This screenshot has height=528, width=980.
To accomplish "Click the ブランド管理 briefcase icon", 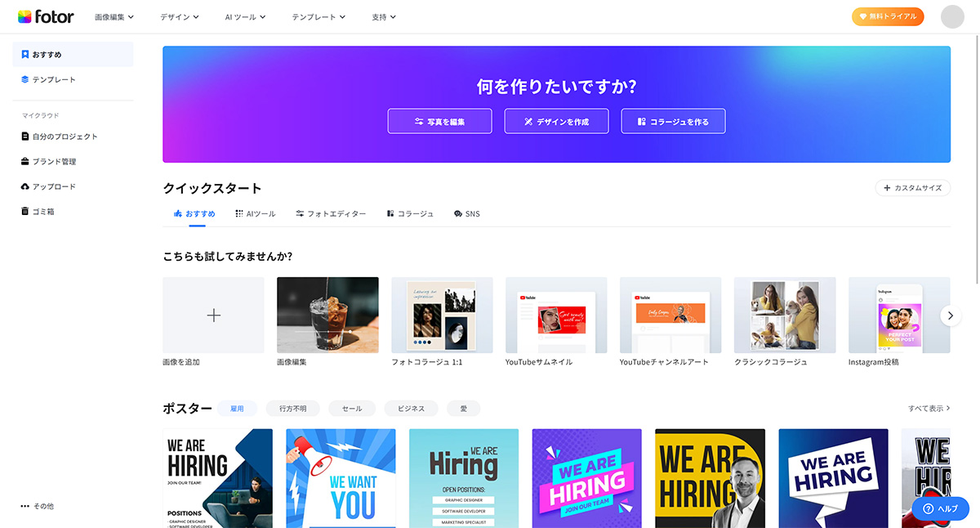I will click(x=25, y=162).
